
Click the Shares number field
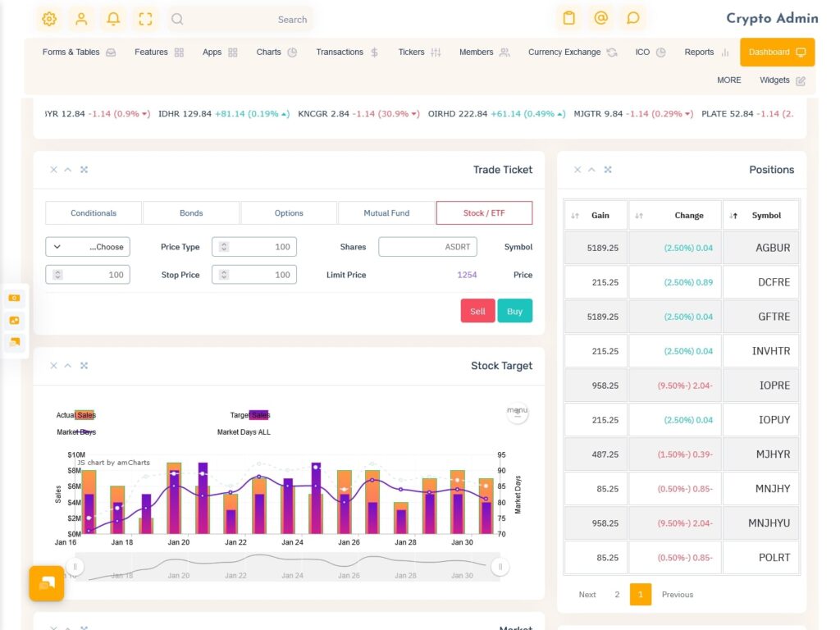254,247
